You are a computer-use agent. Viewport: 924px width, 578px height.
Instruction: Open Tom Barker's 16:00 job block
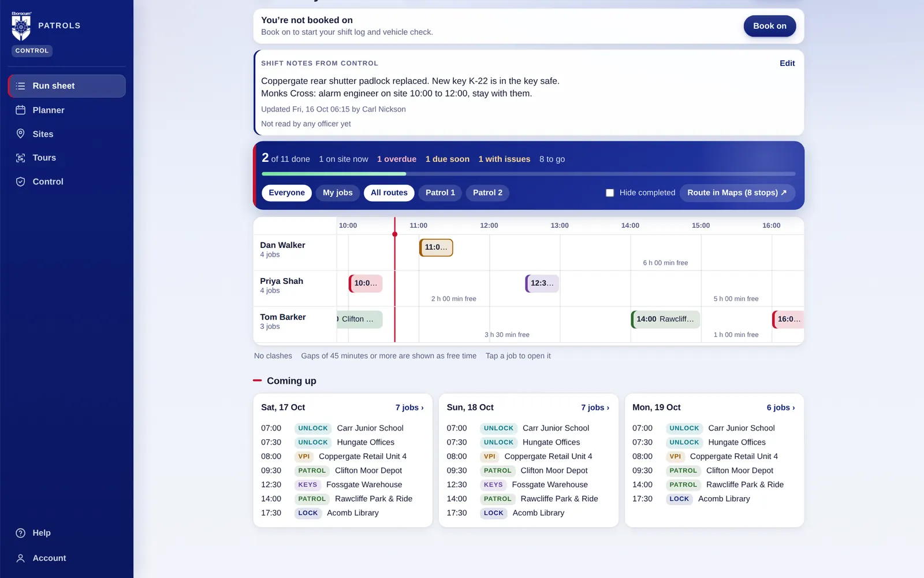[x=788, y=319]
